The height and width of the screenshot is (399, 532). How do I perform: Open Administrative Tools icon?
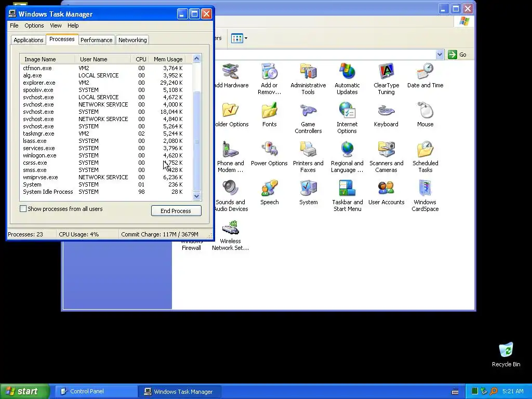[308, 79]
